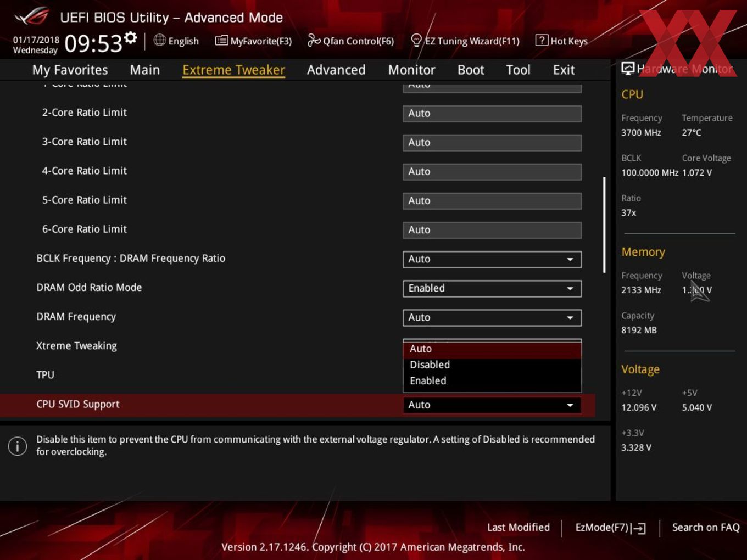Open the Exit tab
Viewport: 747px width, 560px height.
564,70
